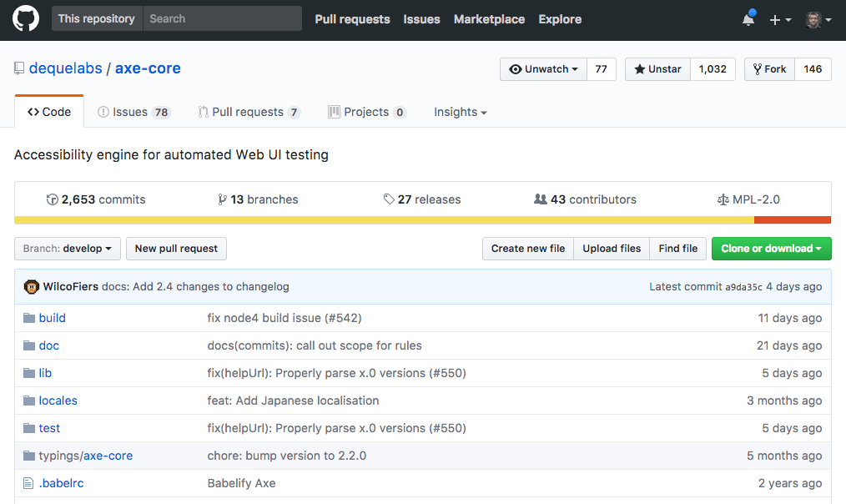Click the repository book icon beside dequelabs
The width and height of the screenshot is (846, 504).
pos(19,68)
